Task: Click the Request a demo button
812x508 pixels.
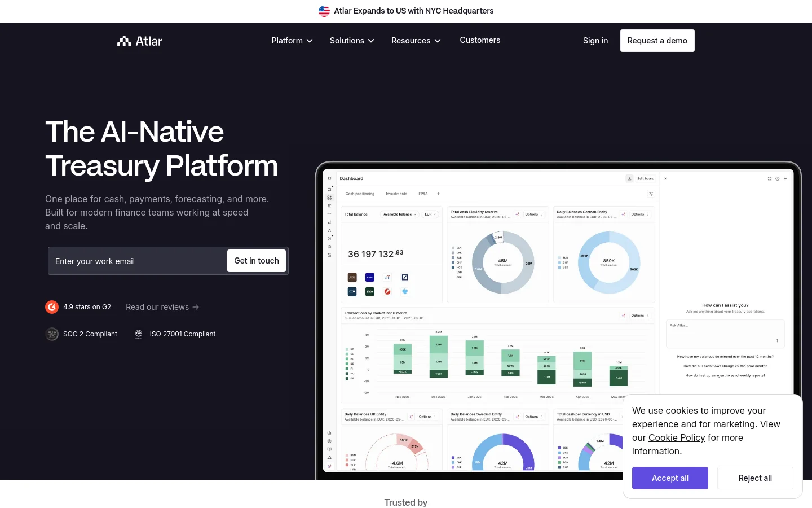Action: [657, 41]
